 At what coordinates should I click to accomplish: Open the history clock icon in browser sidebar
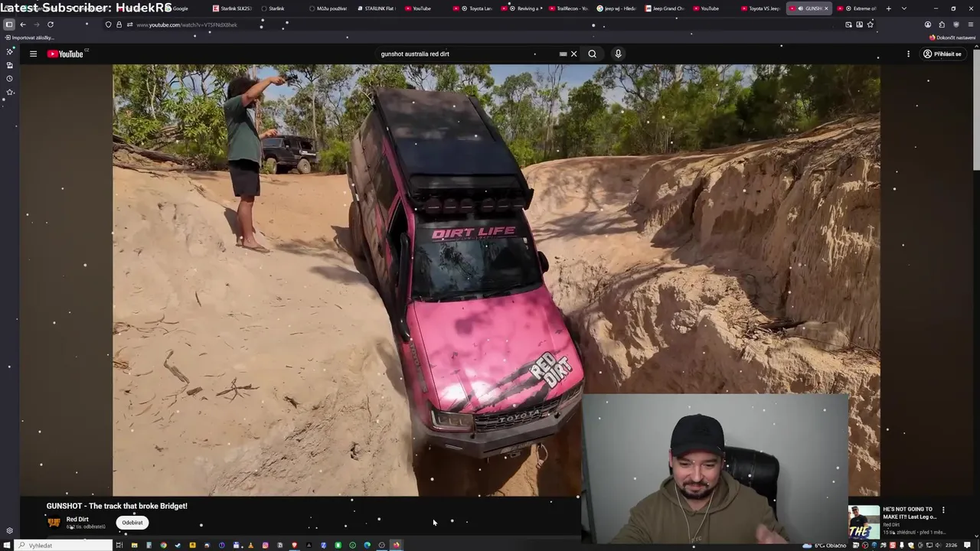(x=9, y=79)
